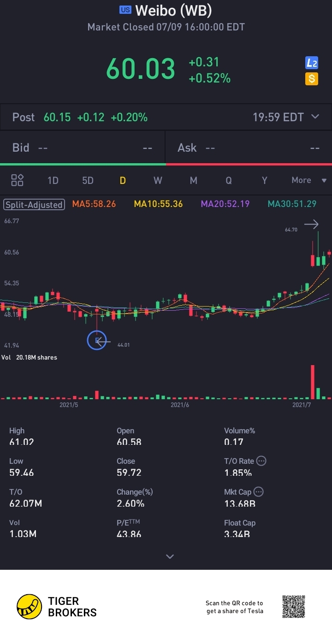
Task: Click the T/O Rate info ellipsis icon
Action: click(x=261, y=461)
